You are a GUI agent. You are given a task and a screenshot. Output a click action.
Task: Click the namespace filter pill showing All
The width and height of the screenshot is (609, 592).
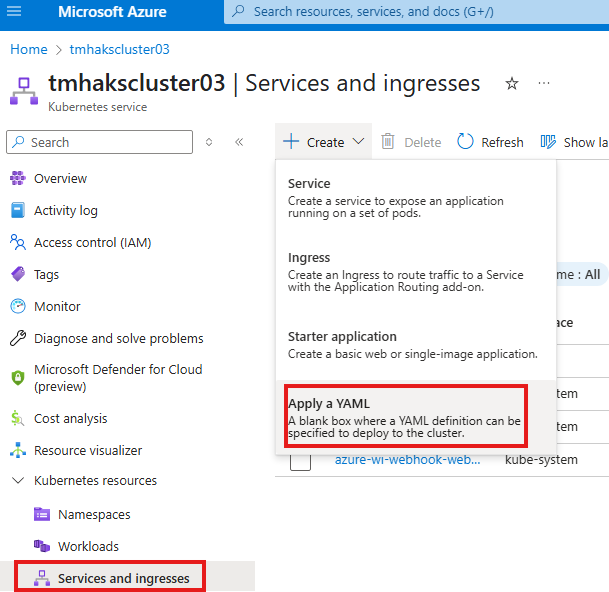(x=581, y=275)
